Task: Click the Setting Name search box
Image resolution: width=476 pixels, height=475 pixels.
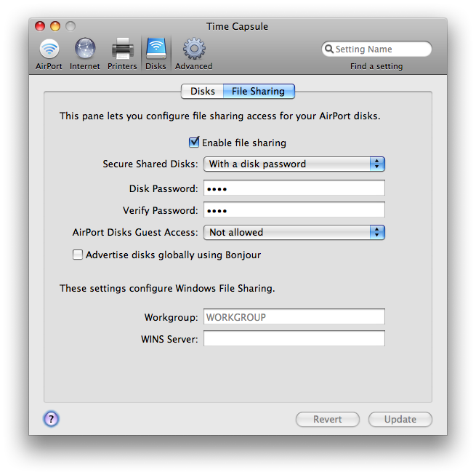Action: [x=376, y=49]
